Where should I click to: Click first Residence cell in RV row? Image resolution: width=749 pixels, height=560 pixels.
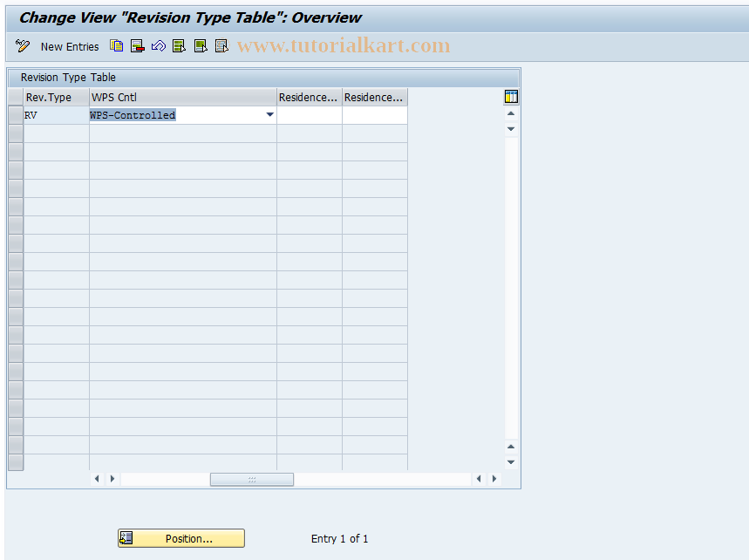coord(310,115)
